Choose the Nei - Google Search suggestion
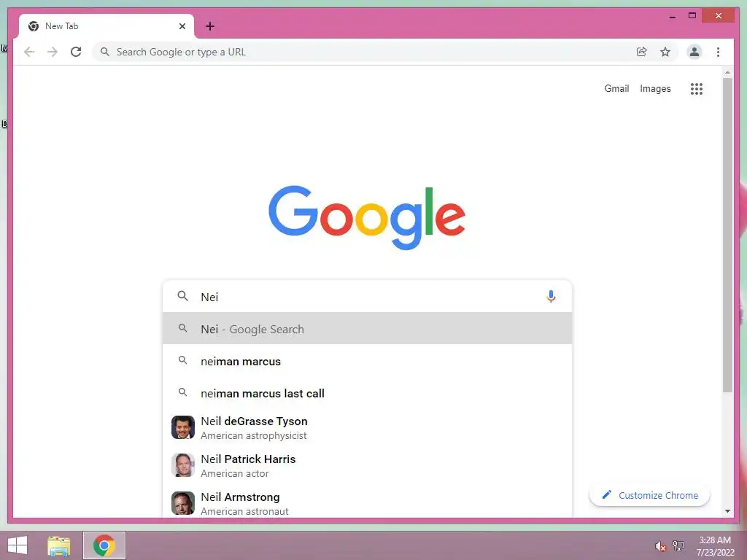This screenshot has height=560, width=747. [x=367, y=329]
